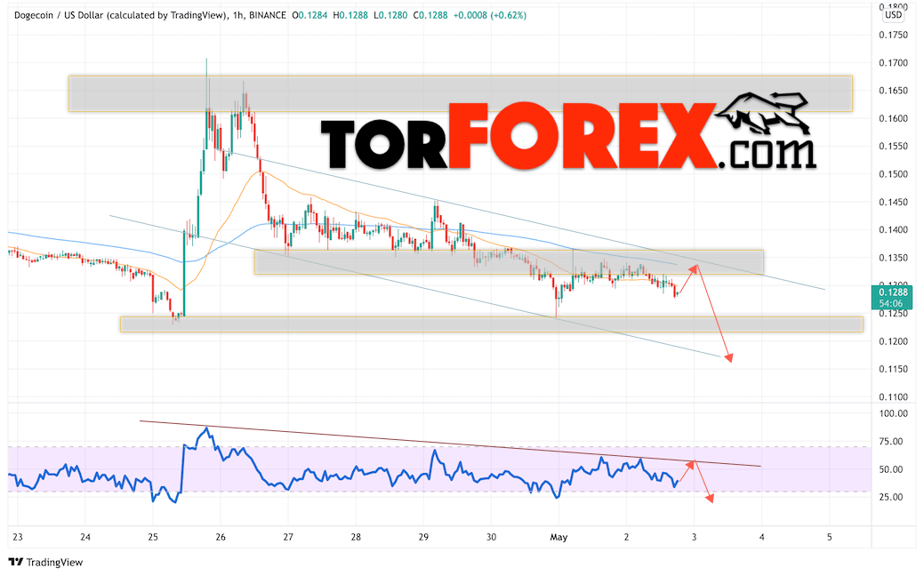
Task: Click the Dogecoin / US Dollar chart title
Action: [120, 15]
